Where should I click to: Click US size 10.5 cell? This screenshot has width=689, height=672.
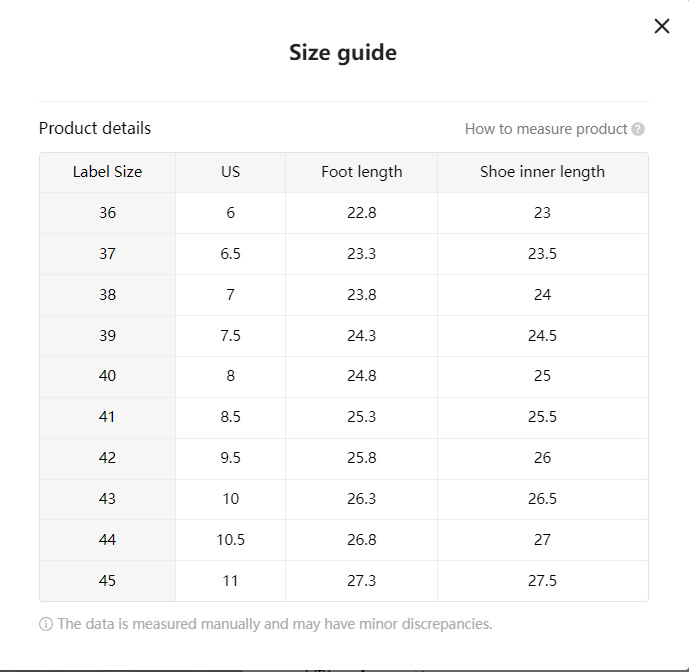[230, 540]
